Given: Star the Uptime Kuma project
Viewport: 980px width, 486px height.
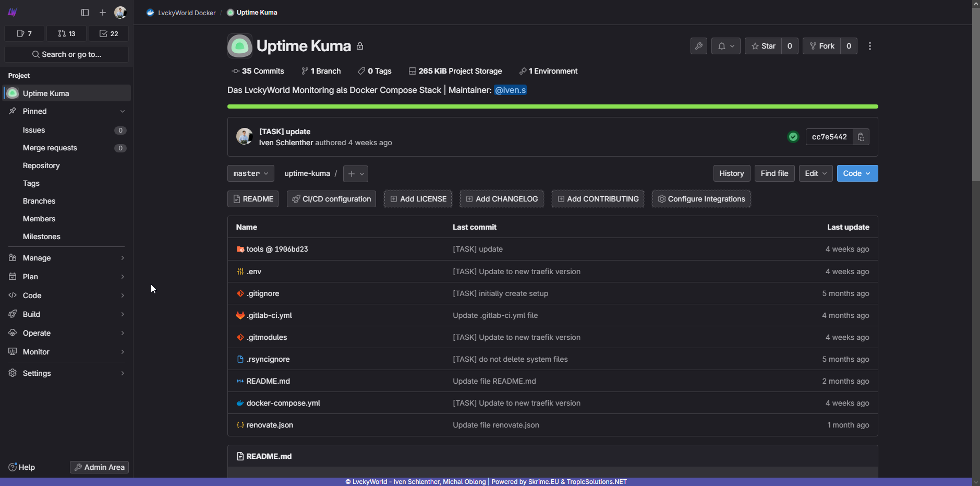Looking at the screenshot, I should (763, 46).
